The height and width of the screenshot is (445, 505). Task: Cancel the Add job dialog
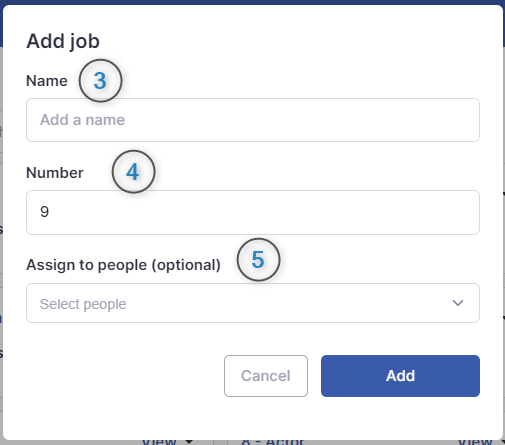[266, 376]
